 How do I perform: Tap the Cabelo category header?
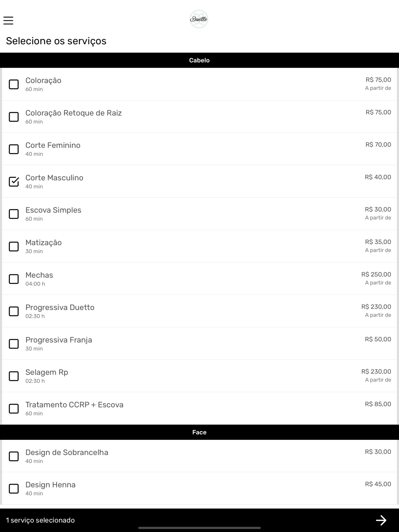pos(199,60)
